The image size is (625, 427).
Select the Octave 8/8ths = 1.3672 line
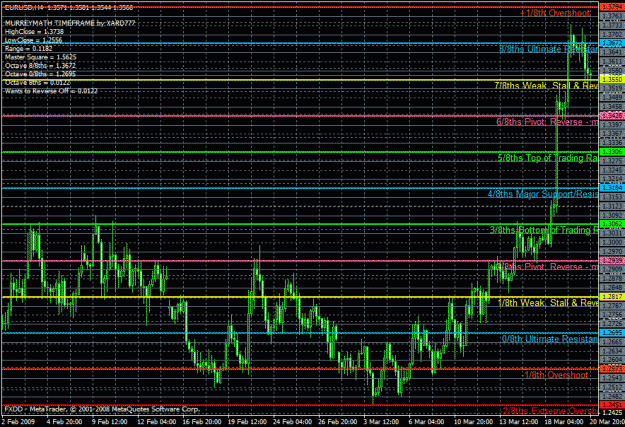pos(40,66)
